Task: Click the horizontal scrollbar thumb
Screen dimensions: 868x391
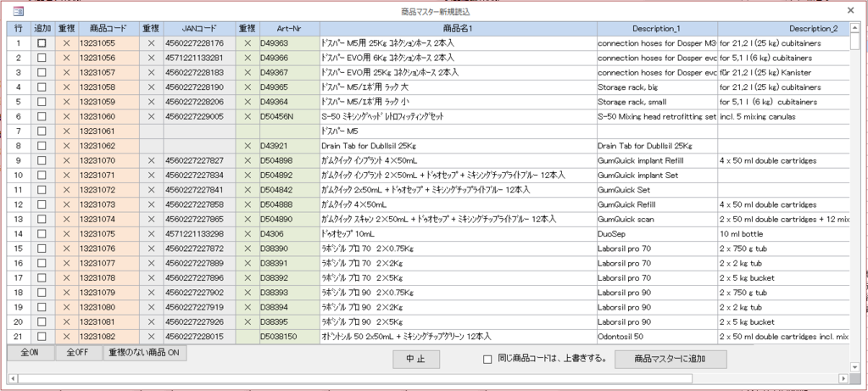Action: 355,378
